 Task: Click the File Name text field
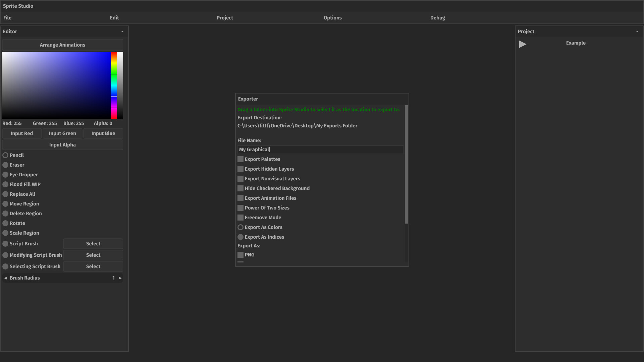(x=319, y=149)
